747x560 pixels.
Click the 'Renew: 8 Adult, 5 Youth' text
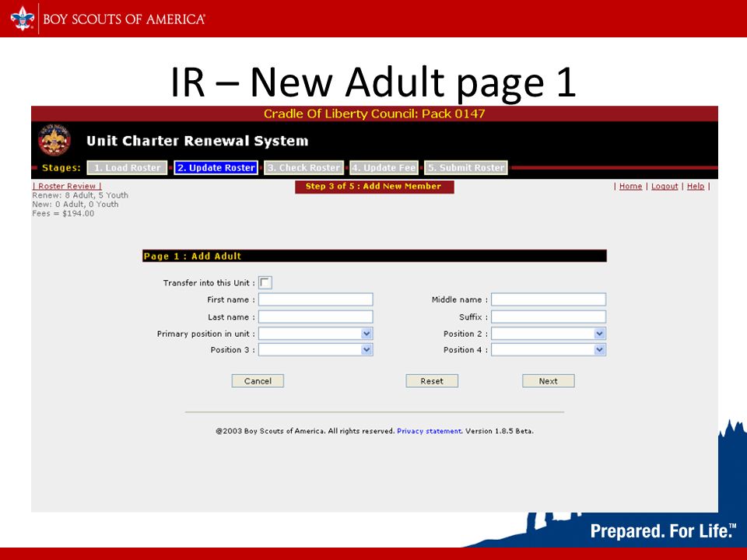[x=80, y=195]
